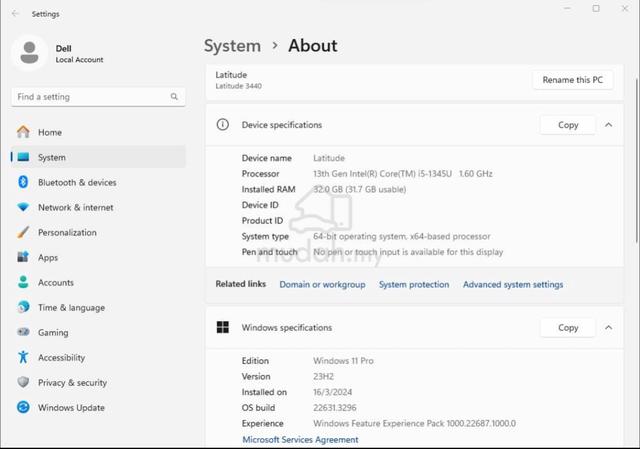Click the Local Account label
The height and width of the screenshot is (449, 640).
click(x=79, y=60)
